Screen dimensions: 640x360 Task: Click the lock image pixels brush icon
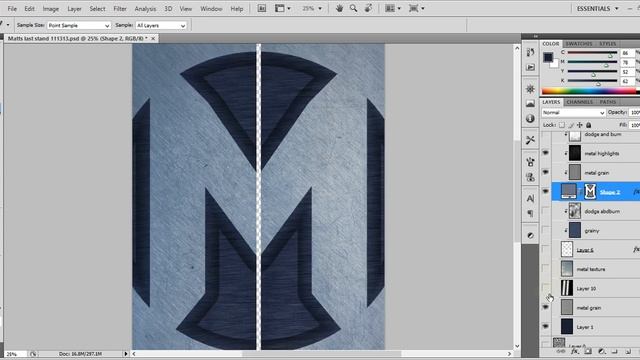[x=571, y=125]
